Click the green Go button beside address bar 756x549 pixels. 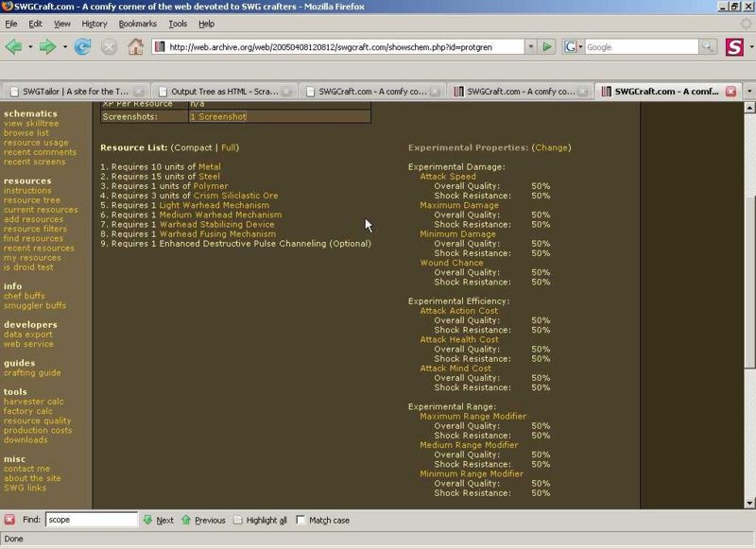[x=546, y=46]
